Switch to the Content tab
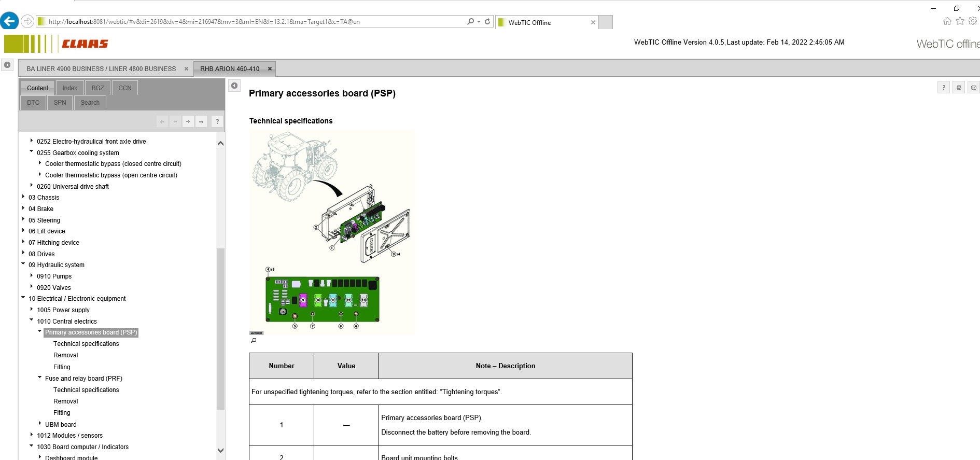This screenshot has width=980, height=460. [x=37, y=88]
